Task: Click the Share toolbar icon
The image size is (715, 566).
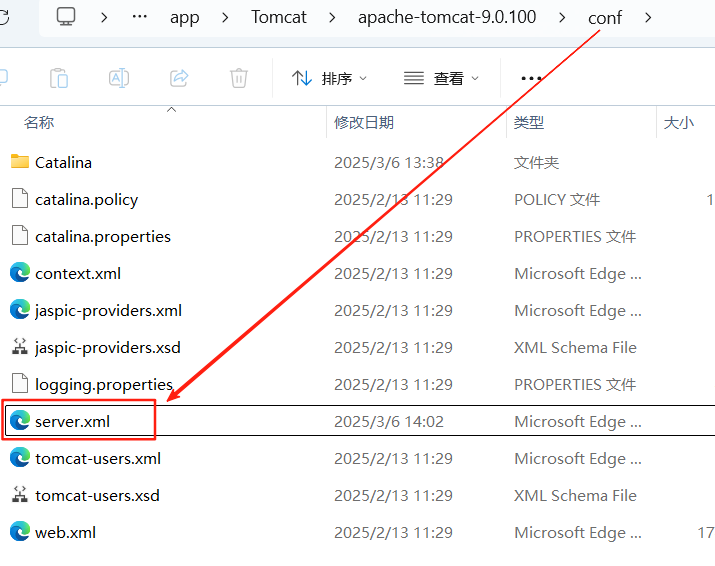Action: point(179,78)
